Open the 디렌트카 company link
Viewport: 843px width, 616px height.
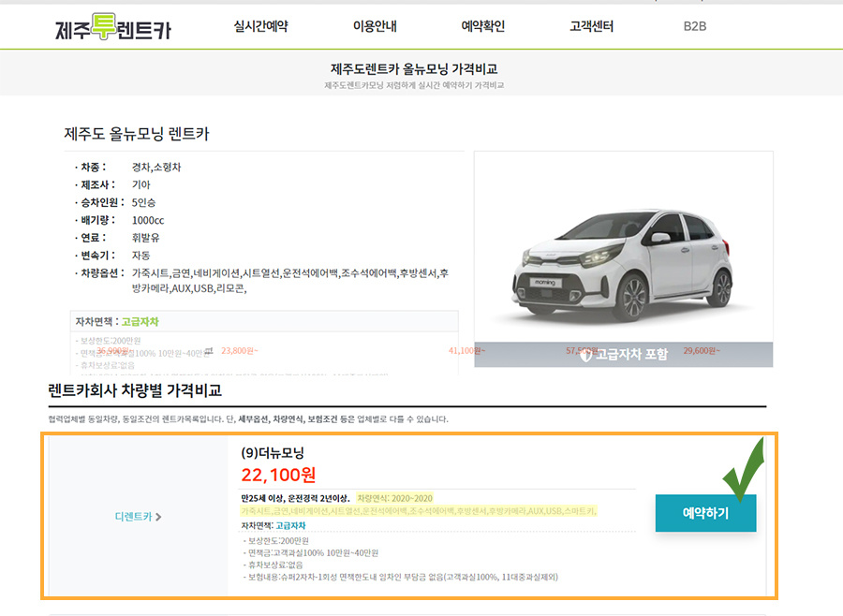pos(139,517)
